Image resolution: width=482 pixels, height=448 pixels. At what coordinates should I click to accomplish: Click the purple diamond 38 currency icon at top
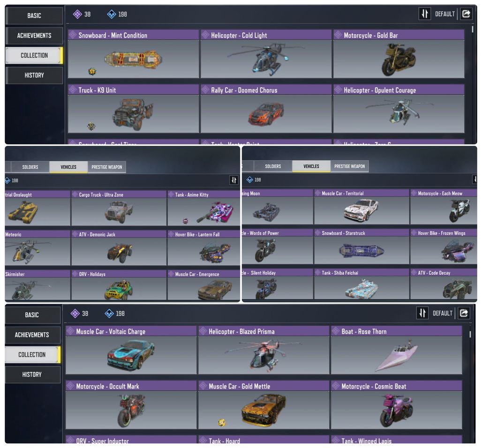(77, 14)
